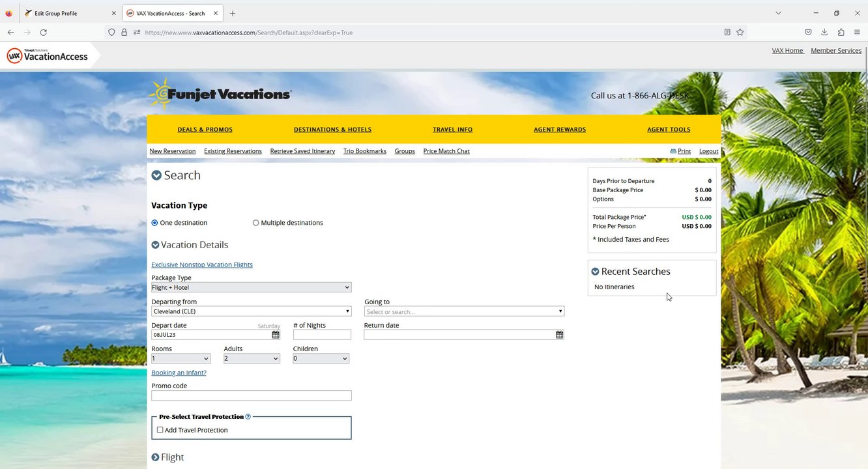
Task: Select the Multiple destinations radio button
Action: coord(255,223)
